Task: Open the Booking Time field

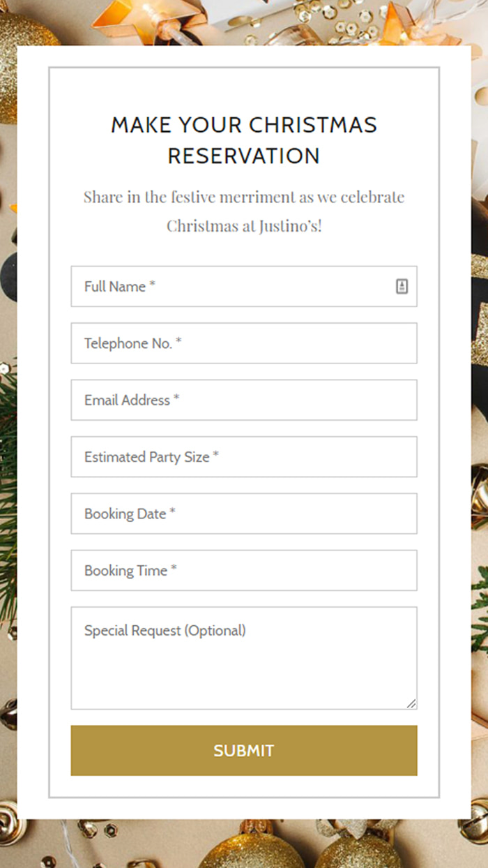Action: tap(244, 570)
